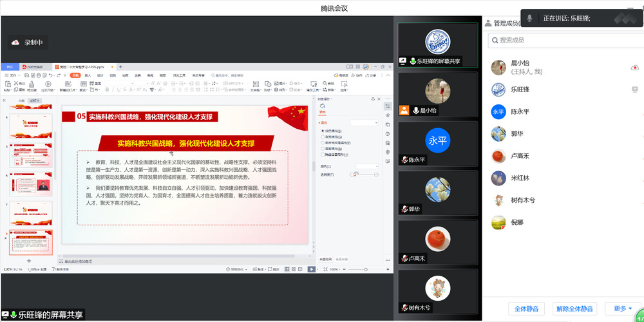644x322 pixels.
Task: Switch to the 插入 ribbon tab
Action: 88,75
